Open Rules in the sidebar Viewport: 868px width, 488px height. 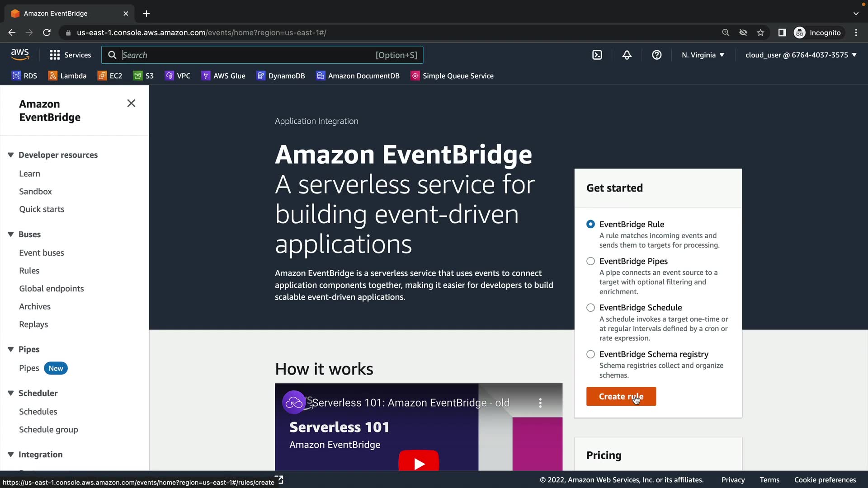[x=29, y=271]
